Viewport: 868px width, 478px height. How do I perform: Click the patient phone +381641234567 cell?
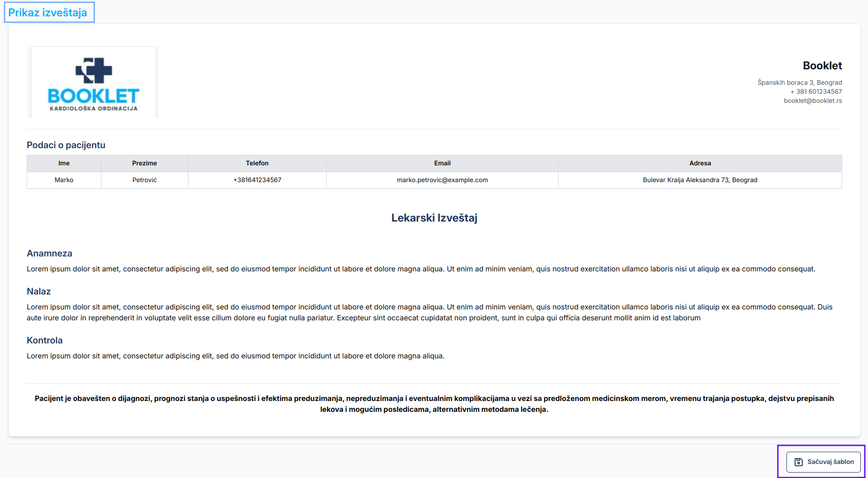[x=257, y=180]
